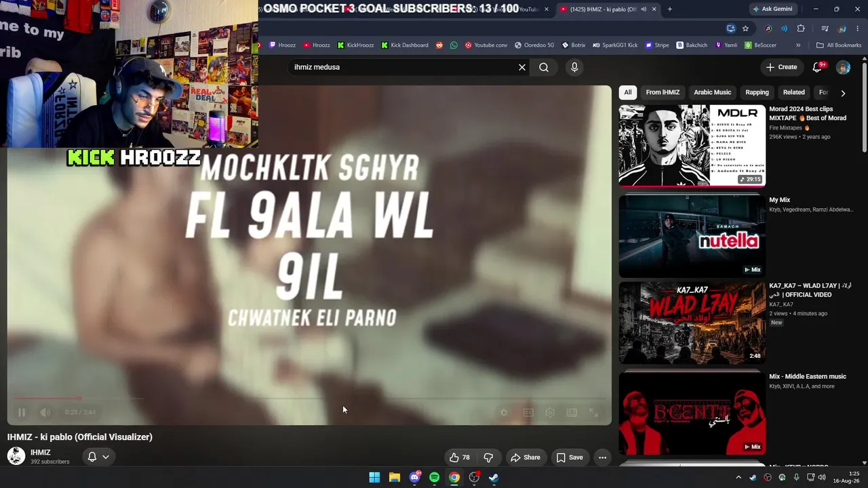Bookmark this page with the star icon
This screenshot has height=488, width=868.
(745, 28)
